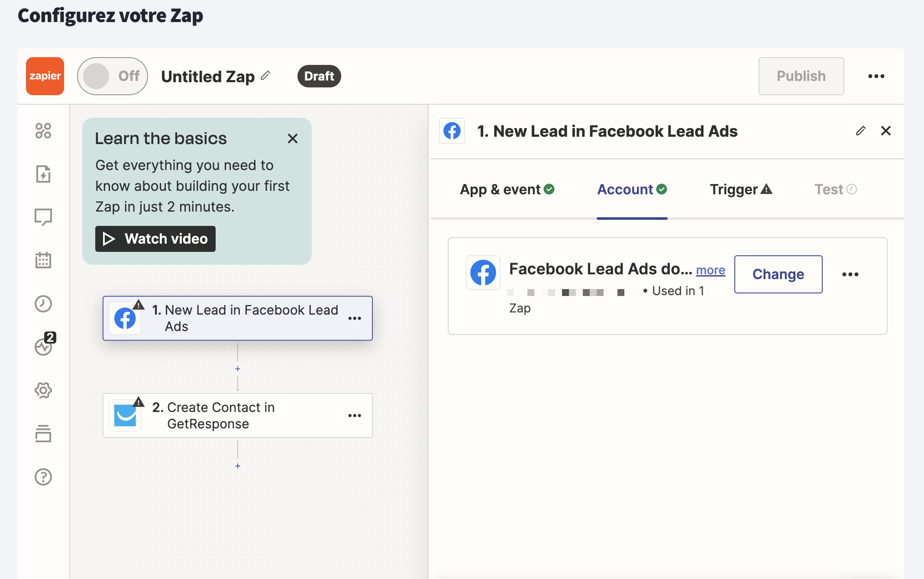
Task: Open the apps grid sidebar icon
Action: 43,131
